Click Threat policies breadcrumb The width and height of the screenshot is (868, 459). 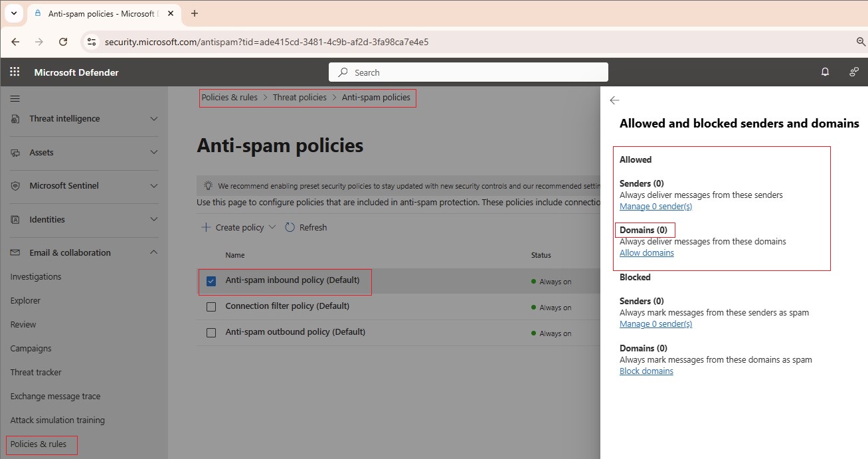[300, 98]
